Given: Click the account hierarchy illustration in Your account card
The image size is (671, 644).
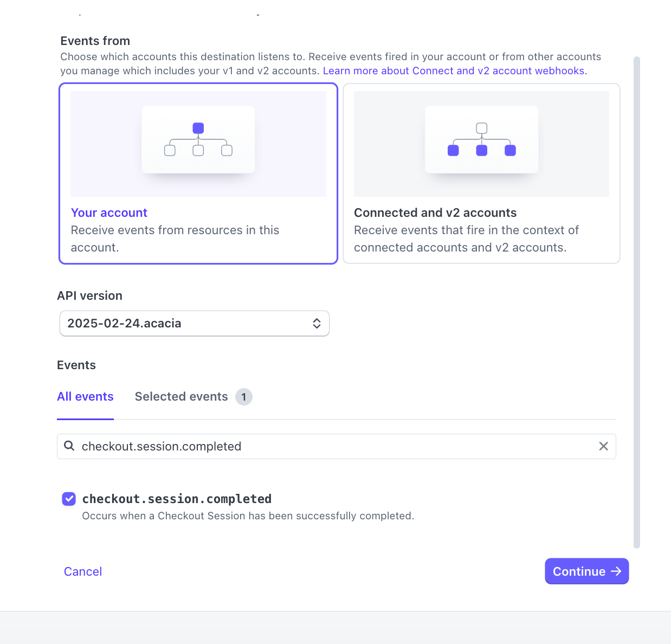Looking at the screenshot, I should click(198, 139).
